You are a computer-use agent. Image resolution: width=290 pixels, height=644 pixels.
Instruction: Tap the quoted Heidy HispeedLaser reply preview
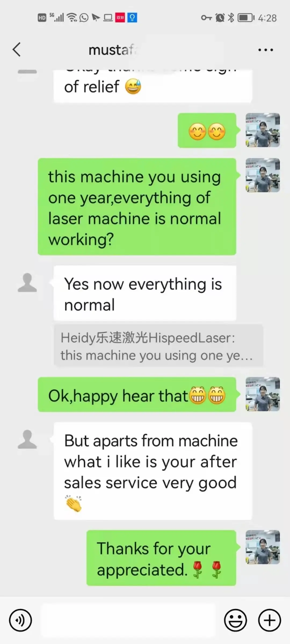point(158,346)
